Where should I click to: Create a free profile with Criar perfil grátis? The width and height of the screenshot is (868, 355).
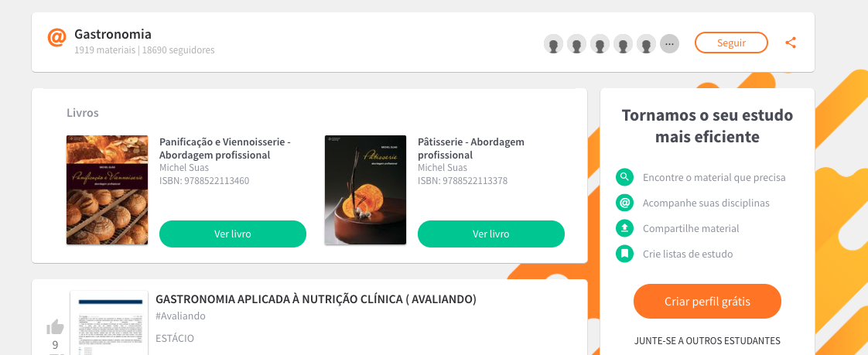[707, 302]
